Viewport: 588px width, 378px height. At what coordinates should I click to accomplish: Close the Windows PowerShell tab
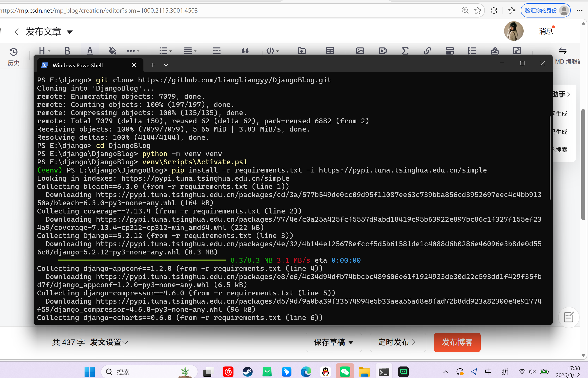tap(134, 65)
